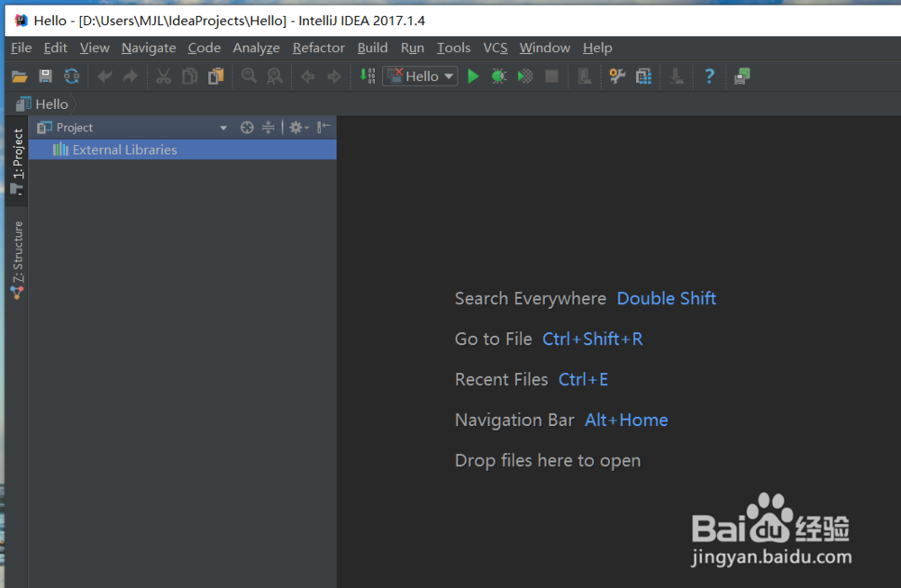Select External Libraries in project tree
The width and height of the screenshot is (901, 588).
click(x=183, y=149)
